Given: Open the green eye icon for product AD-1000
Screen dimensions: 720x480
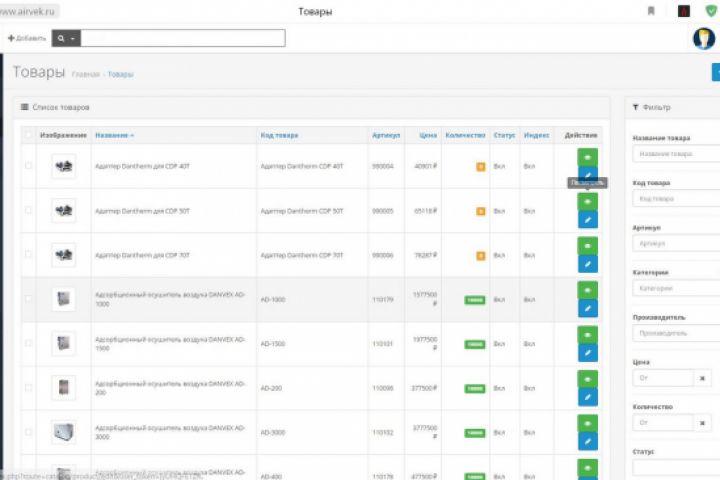Looking at the screenshot, I should coord(587,290).
